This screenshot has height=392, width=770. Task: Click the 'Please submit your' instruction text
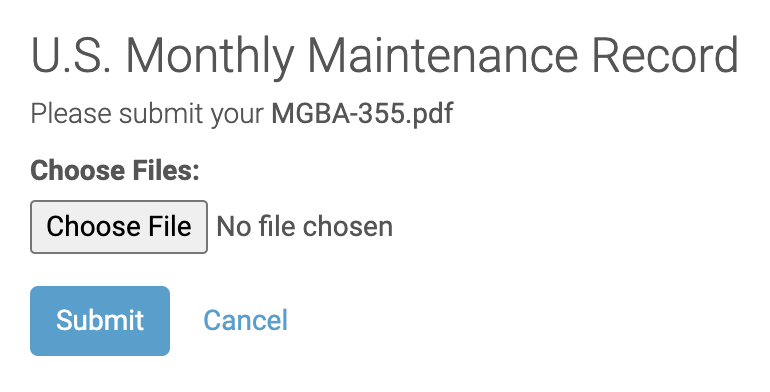coord(147,114)
